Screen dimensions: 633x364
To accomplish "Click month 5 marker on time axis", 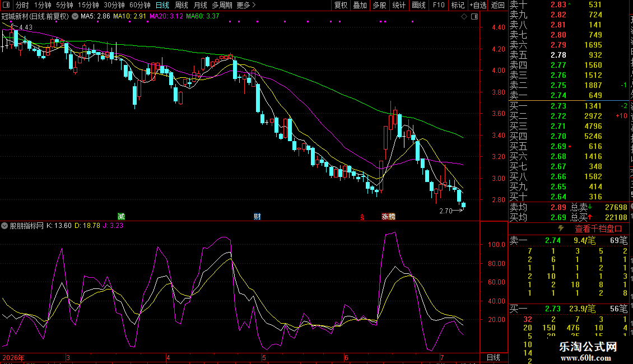I will (264, 357).
